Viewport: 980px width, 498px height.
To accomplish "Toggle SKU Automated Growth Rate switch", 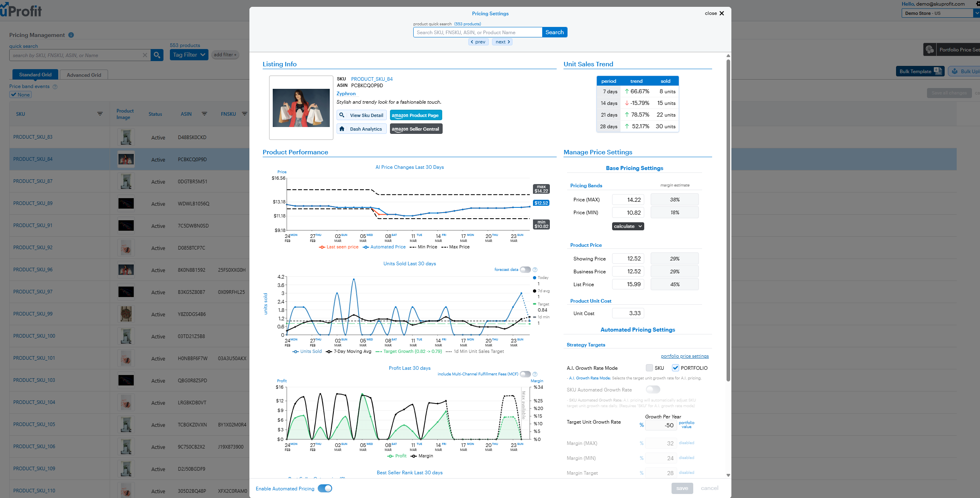I will tap(653, 389).
